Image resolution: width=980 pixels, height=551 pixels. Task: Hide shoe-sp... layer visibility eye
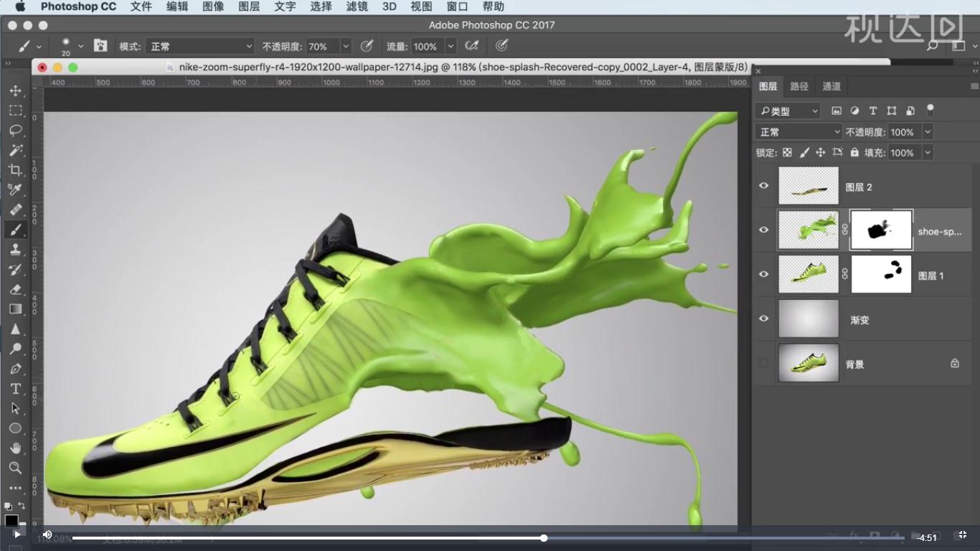(763, 230)
